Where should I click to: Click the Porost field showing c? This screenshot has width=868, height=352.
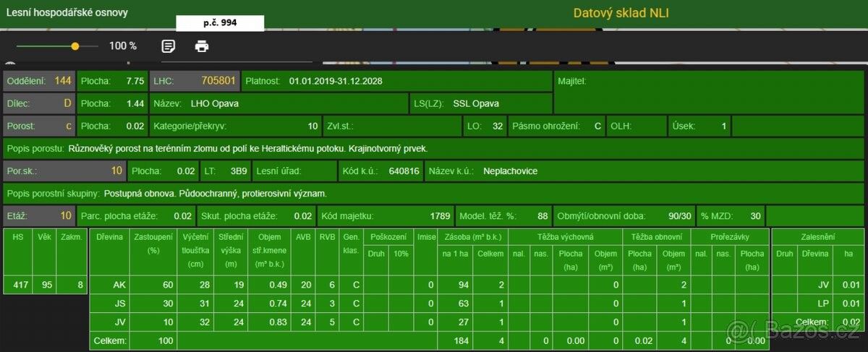39,126
